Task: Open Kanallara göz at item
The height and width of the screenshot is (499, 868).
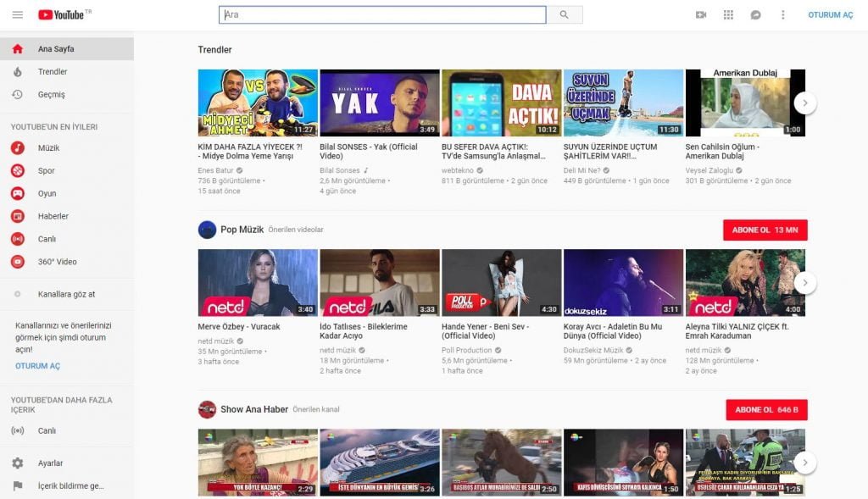Action: tap(66, 294)
